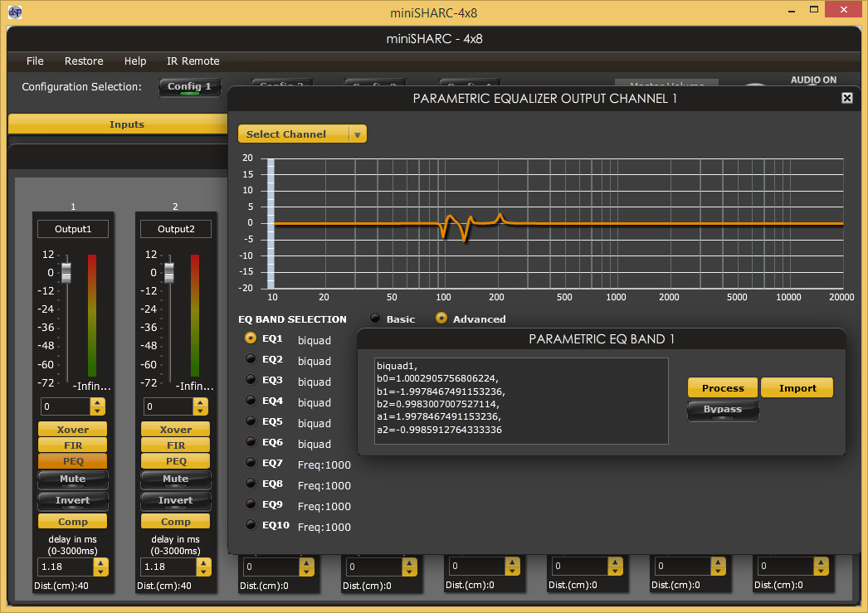Choose Config 1 configuration

(189, 87)
